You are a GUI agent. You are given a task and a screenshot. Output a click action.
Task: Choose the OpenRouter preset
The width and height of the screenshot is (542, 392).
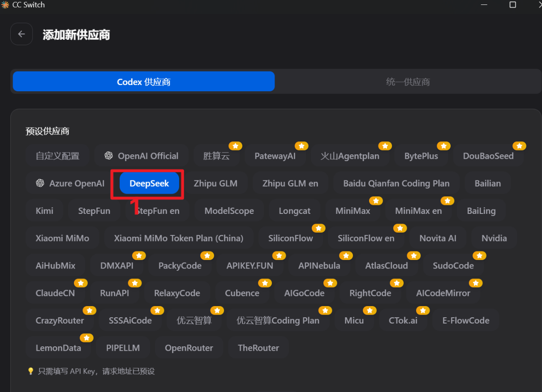(189, 348)
